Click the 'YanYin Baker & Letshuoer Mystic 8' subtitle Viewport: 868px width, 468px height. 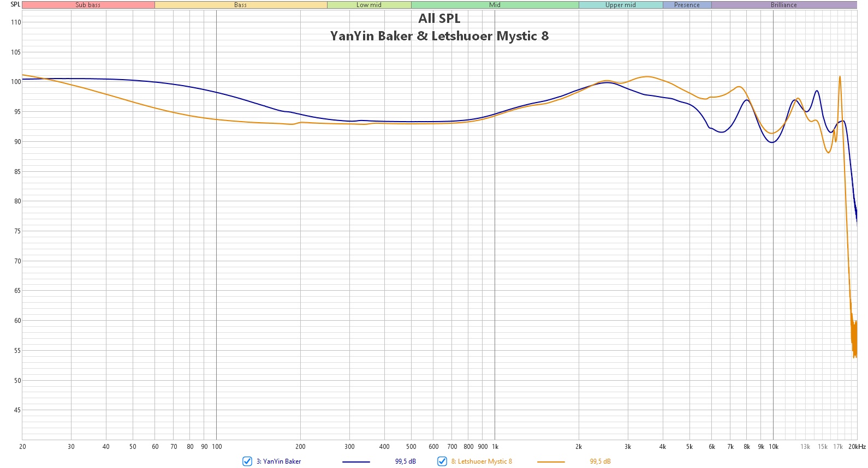439,36
